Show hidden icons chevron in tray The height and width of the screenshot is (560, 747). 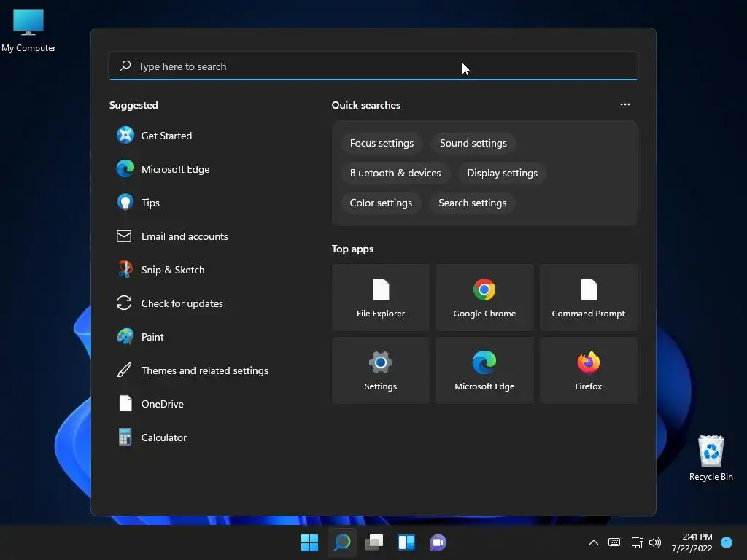(594, 542)
